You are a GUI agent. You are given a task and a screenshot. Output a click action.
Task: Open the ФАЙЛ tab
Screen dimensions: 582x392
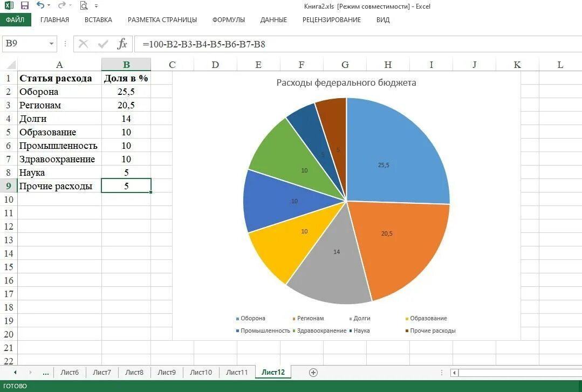click(x=15, y=19)
